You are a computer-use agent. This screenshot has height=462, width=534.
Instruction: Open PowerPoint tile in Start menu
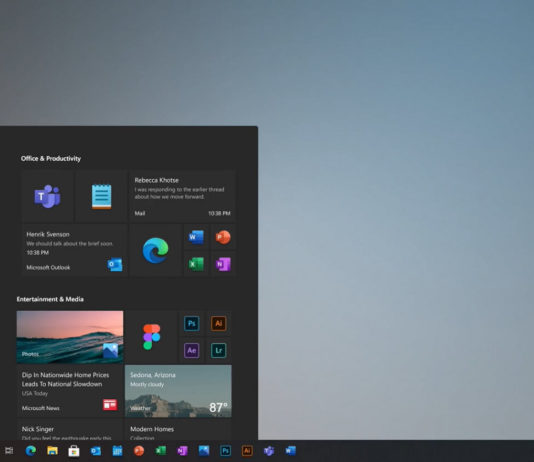pyautogui.click(x=223, y=237)
